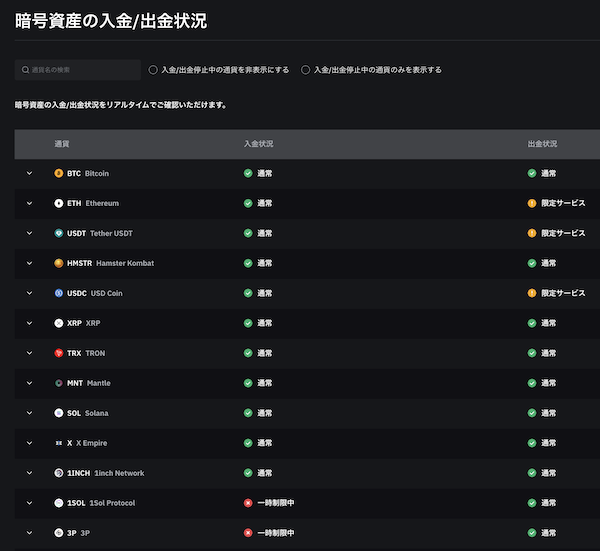This screenshot has width=600, height=551.
Task: Click BTC green withdrawal status check icon
Action: [532, 173]
